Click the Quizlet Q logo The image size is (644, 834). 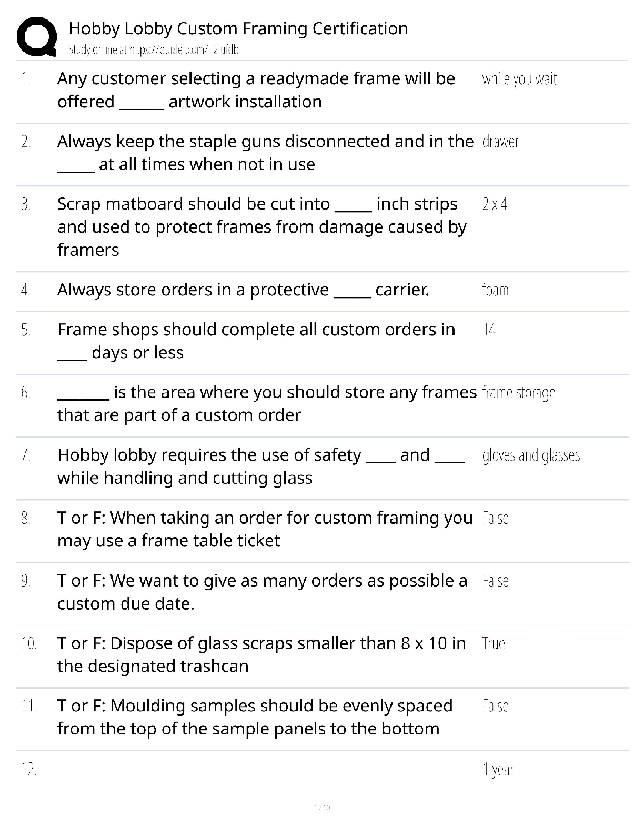[37, 37]
